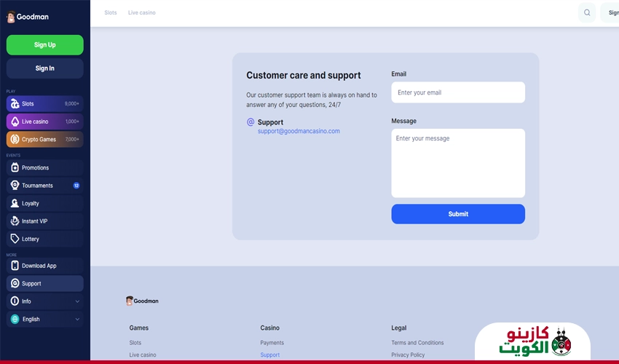Open the English language dropdown
The image size is (619, 364).
click(44, 319)
